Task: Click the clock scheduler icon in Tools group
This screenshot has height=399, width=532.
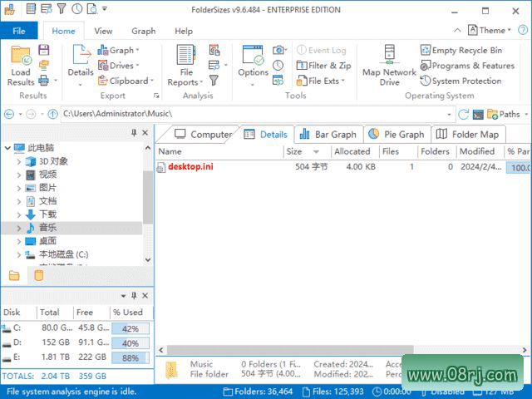Action: [x=278, y=65]
